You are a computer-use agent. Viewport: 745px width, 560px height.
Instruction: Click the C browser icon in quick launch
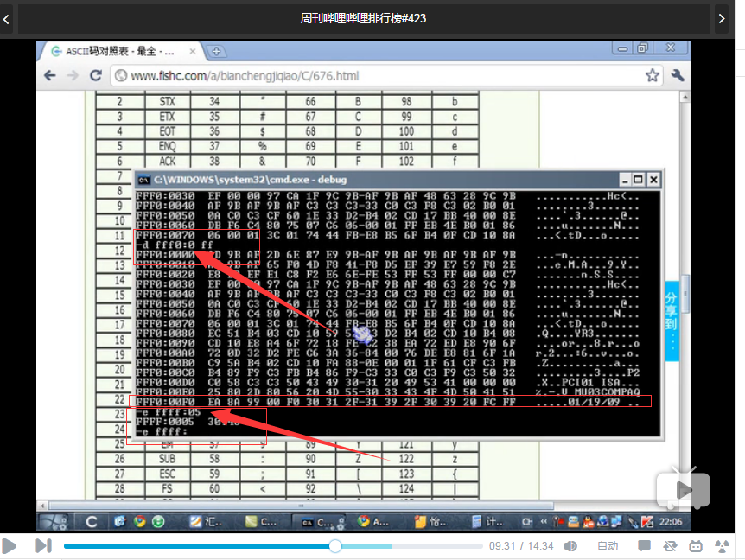[92, 522]
